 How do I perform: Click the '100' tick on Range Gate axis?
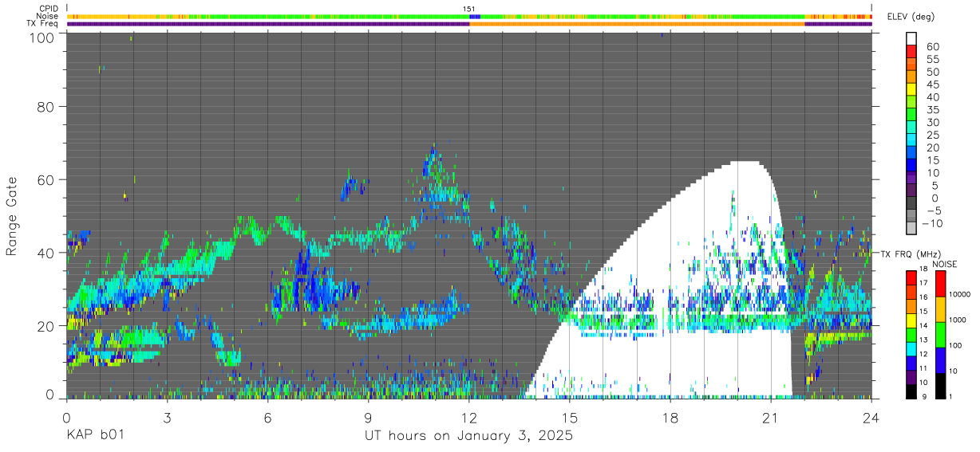pyautogui.click(x=41, y=37)
